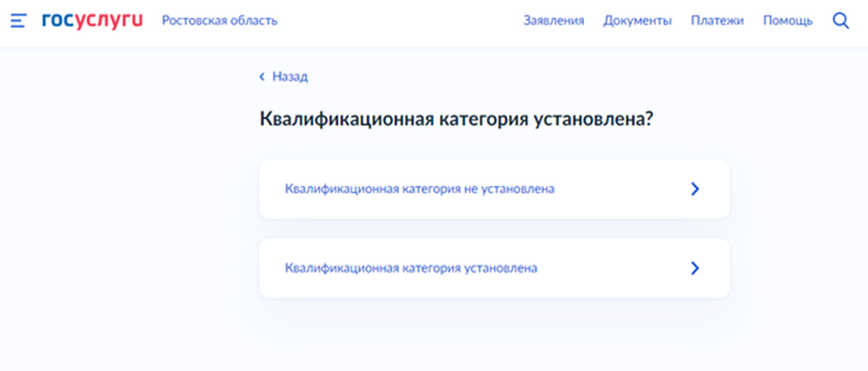This screenshot has height=371, width=868.
Task: Click the heading 'Квалификационная категория установлена?'
Action: [x=455, y=119]
